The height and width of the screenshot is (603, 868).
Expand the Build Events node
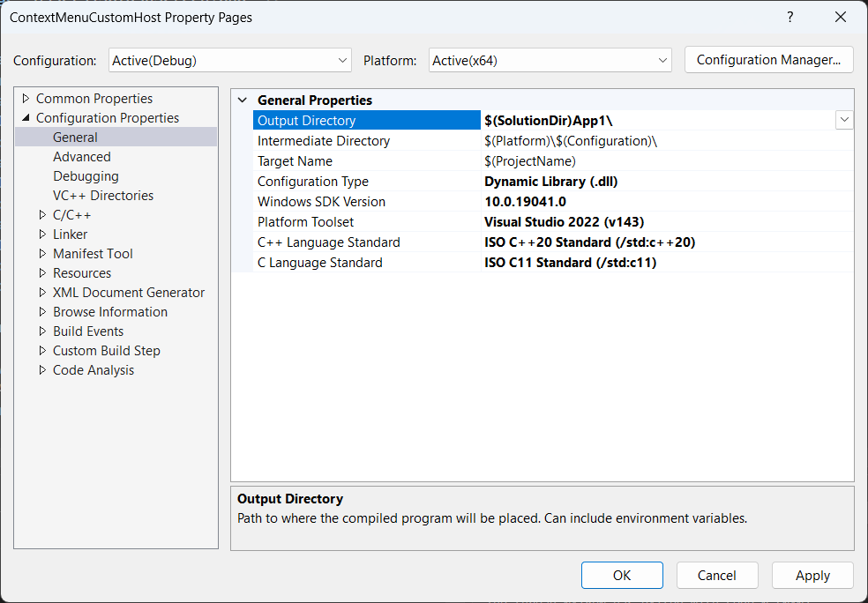click(x=42, y=331)
